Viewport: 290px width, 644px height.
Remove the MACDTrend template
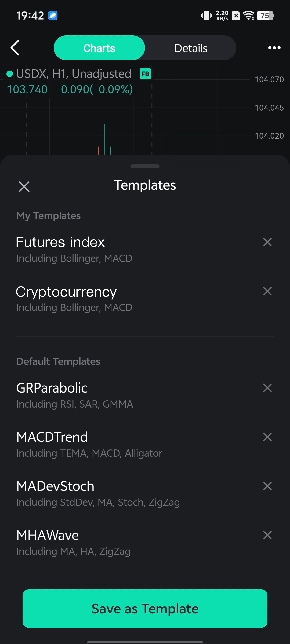coord(267,437)
